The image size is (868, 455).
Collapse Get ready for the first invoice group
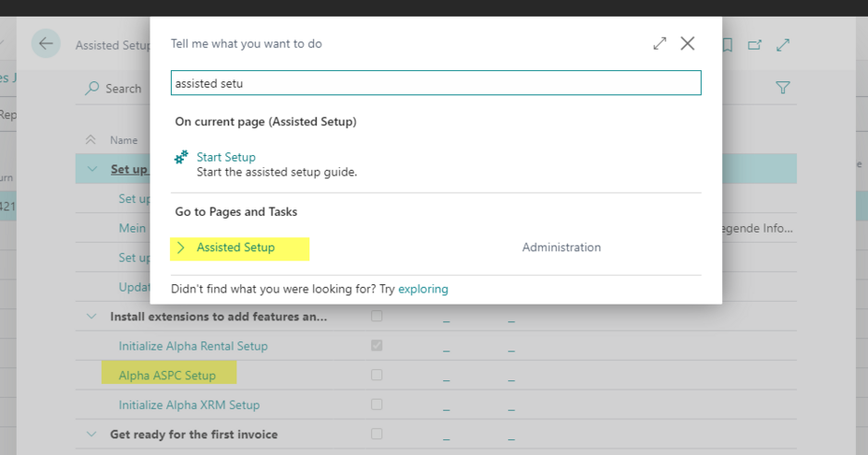tap(91, 435)
